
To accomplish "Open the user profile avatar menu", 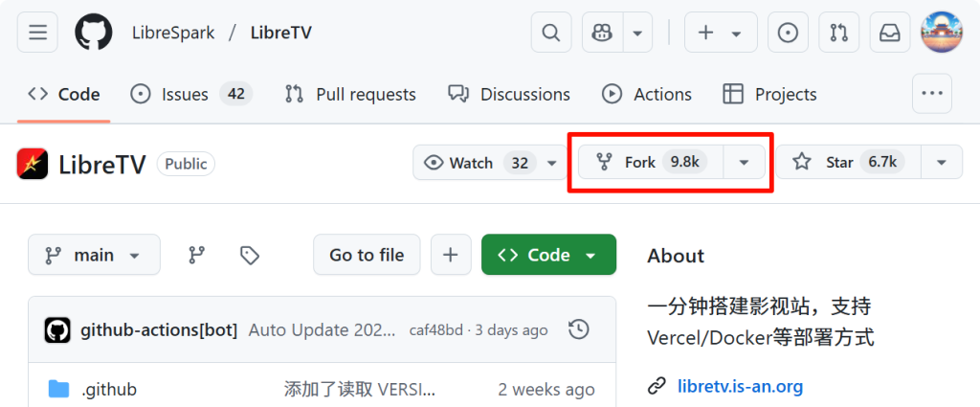I will [942, 32].
